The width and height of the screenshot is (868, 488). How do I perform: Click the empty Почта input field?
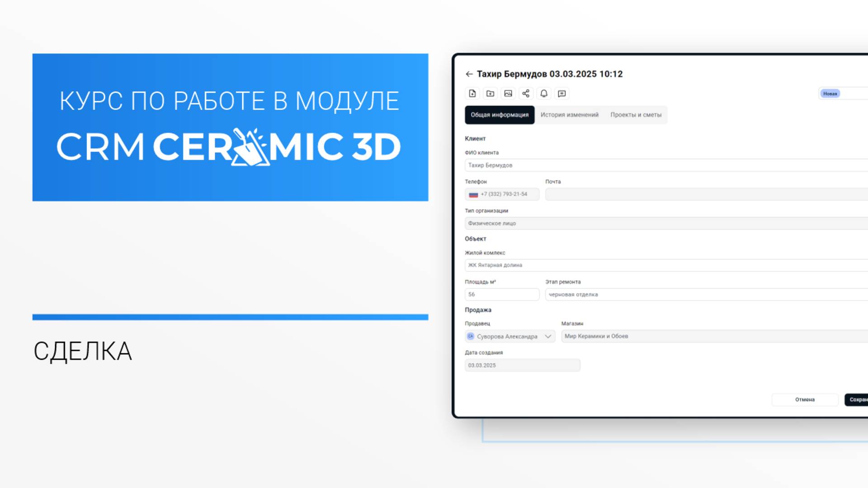coord(707,194)
